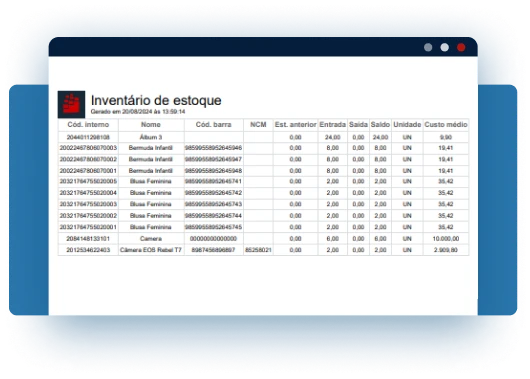This screenshot has width=530, height=379.
Task: Select the "Câmera EOS Rebel T7" name cell
Action: [x=151, y=250]
